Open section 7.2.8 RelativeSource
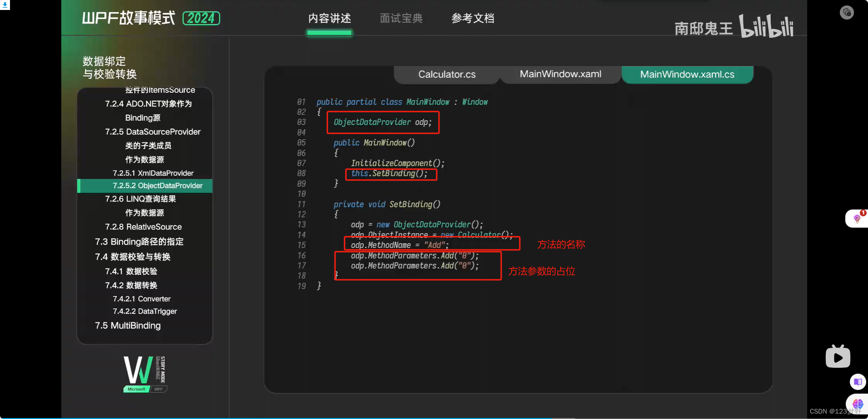The width and height of the screenshot is (868, 419). [x=143, y=227]
